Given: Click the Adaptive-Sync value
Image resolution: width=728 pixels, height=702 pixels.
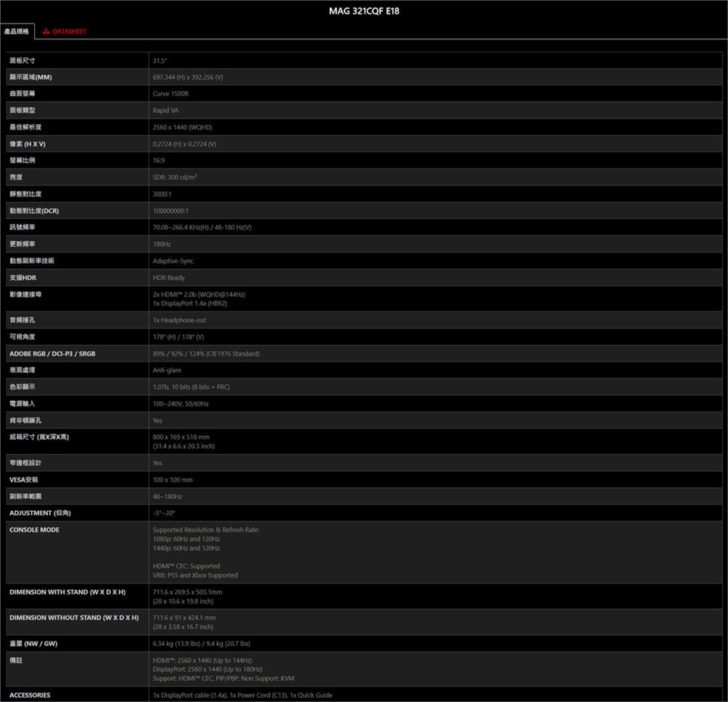Looking at the screenshot, I should click(x=173, y=260).
